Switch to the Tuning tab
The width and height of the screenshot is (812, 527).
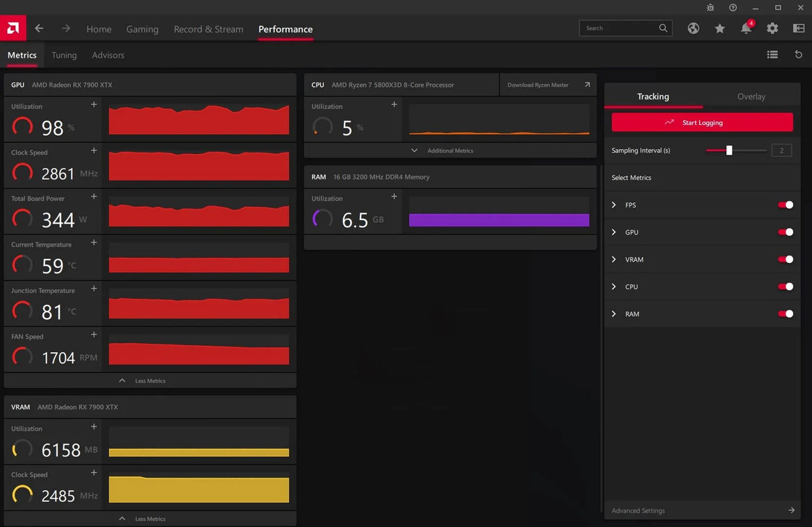tap(64, 55)
